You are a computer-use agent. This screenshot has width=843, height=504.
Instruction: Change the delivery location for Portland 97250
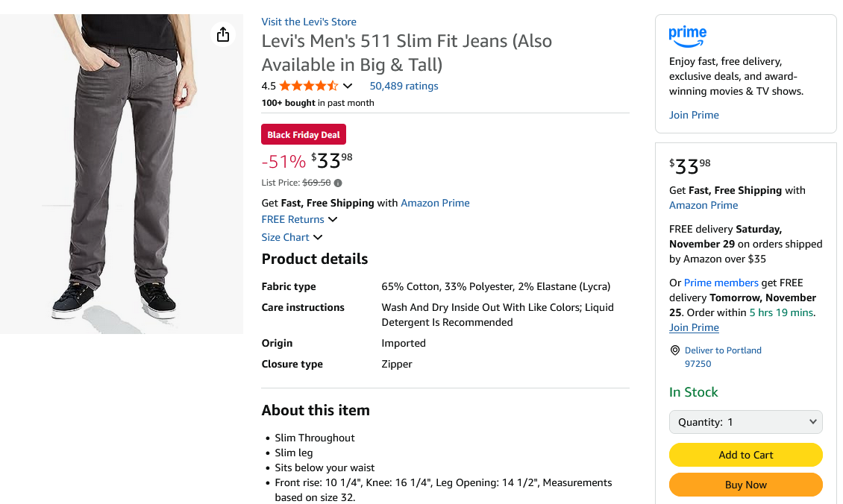click(723, 356)
